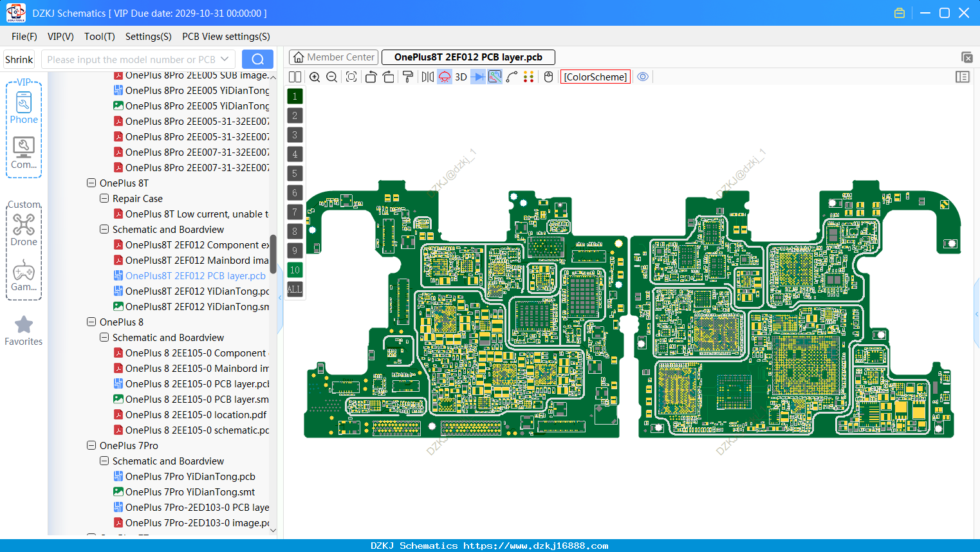Image resolution: width=980 pixels, height=552 pixels.
Task: Show ALL PCB layers
Action: 295,290
